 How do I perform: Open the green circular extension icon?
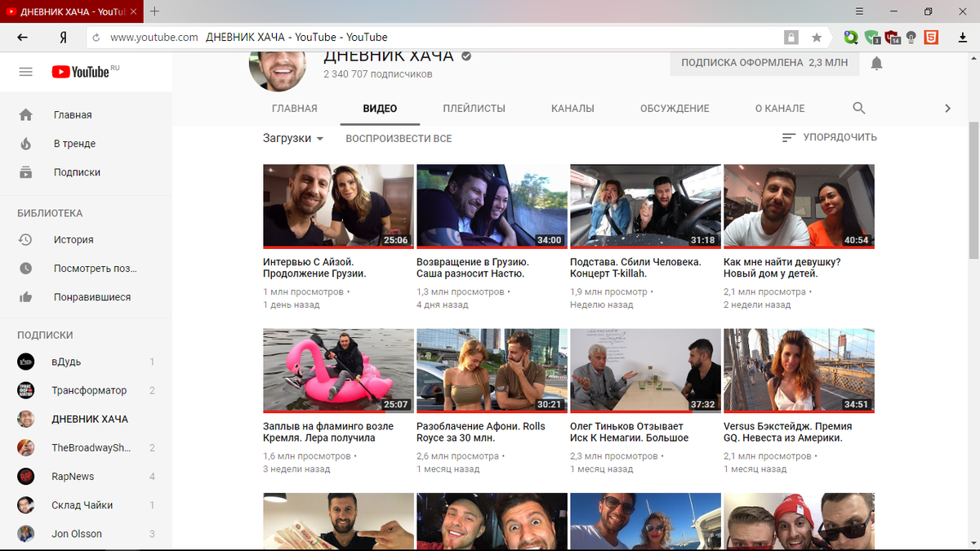(851, 38)
